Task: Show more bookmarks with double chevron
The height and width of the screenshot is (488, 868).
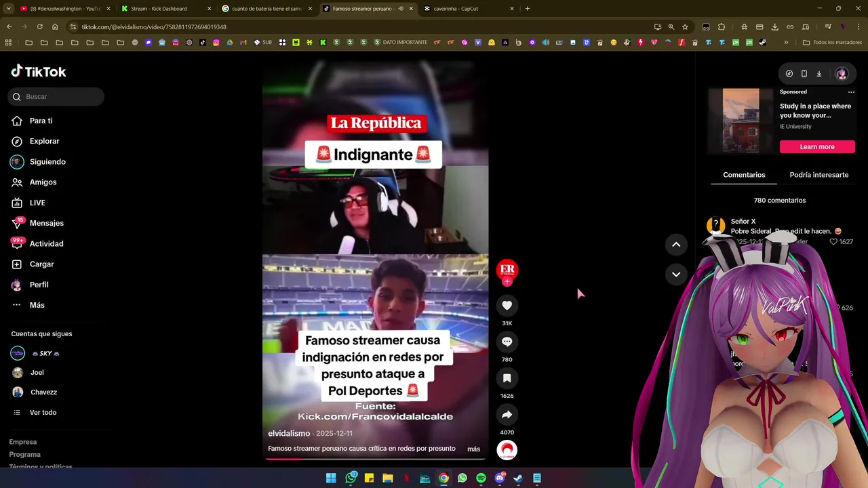Action: point(786,42)
